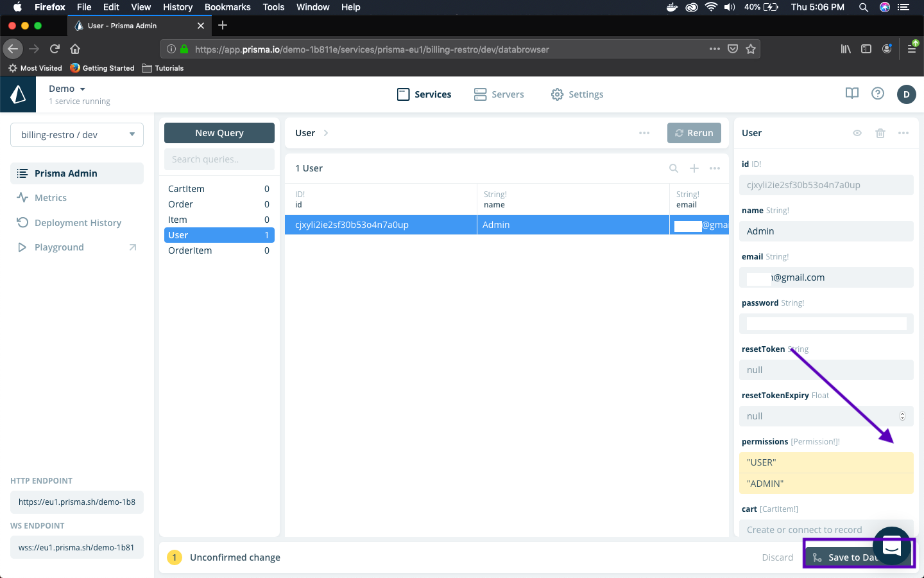924x578 pixels.
Task: Open the help question mark icon
Action: coord(878,94)
